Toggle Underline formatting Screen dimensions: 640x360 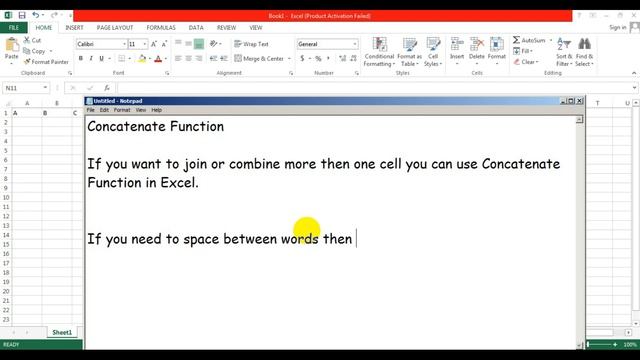tap(101, 58)
